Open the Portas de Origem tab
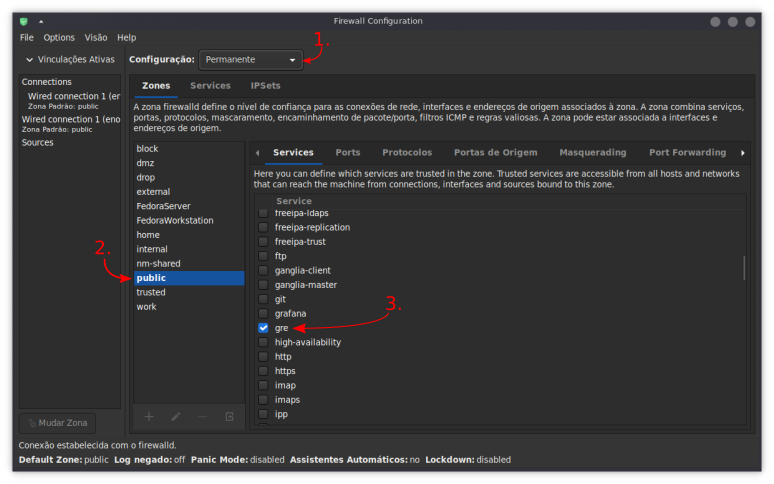 (x=496, y=153)
